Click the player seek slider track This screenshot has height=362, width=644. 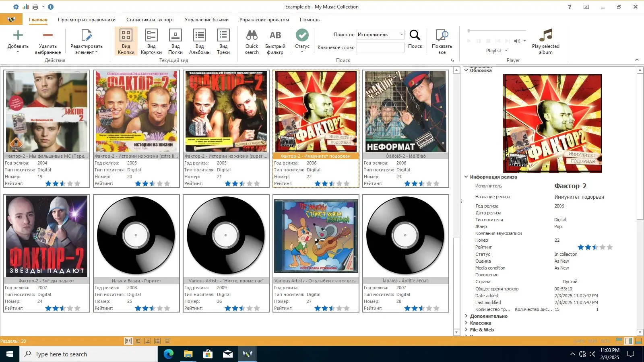coord(497,31)
